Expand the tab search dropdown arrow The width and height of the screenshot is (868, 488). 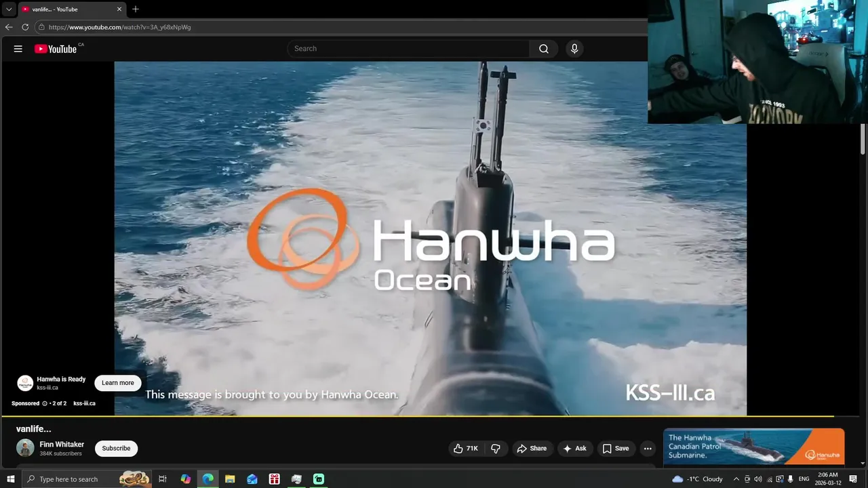click(9, 9)
